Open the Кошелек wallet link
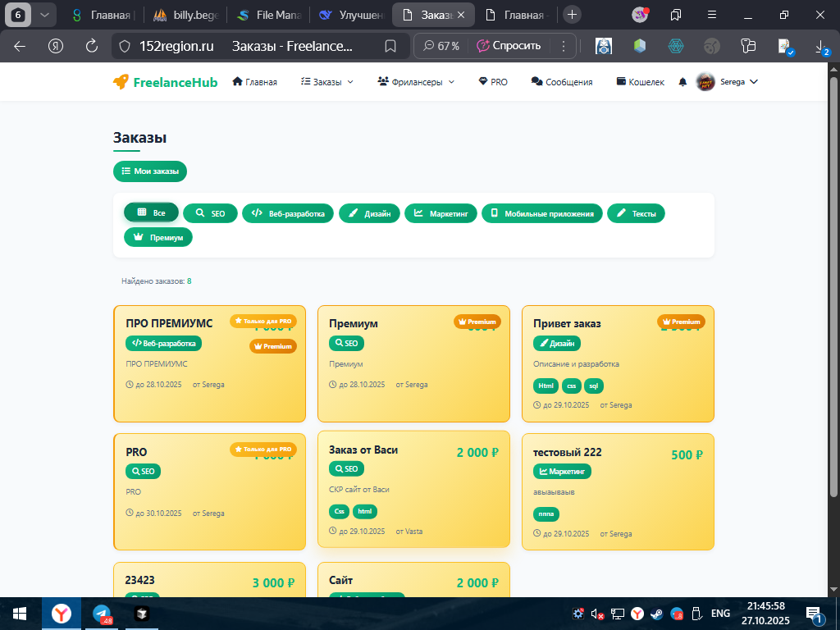This screenshot has width=840, height=630. [640, 82]
